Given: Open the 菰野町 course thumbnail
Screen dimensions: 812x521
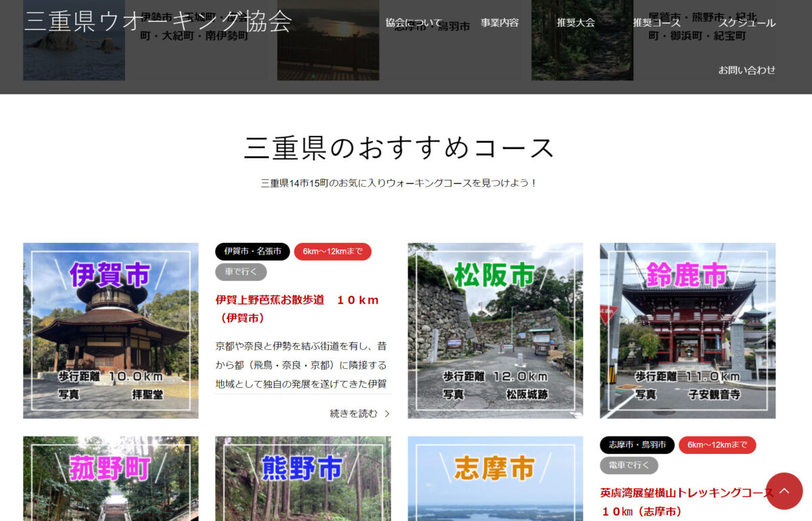Looking at the screenshot, I should click(x=111, y=478).
